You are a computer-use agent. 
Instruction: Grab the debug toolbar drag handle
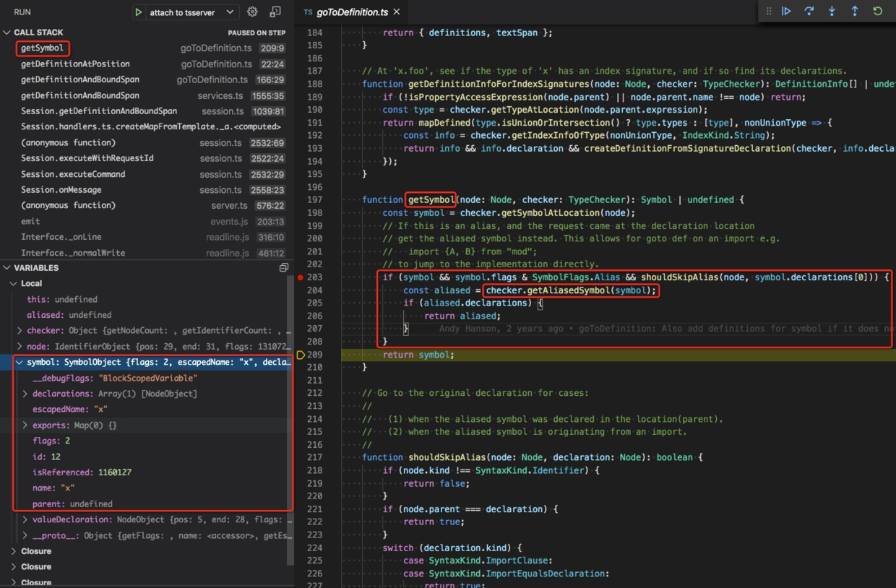769,11
